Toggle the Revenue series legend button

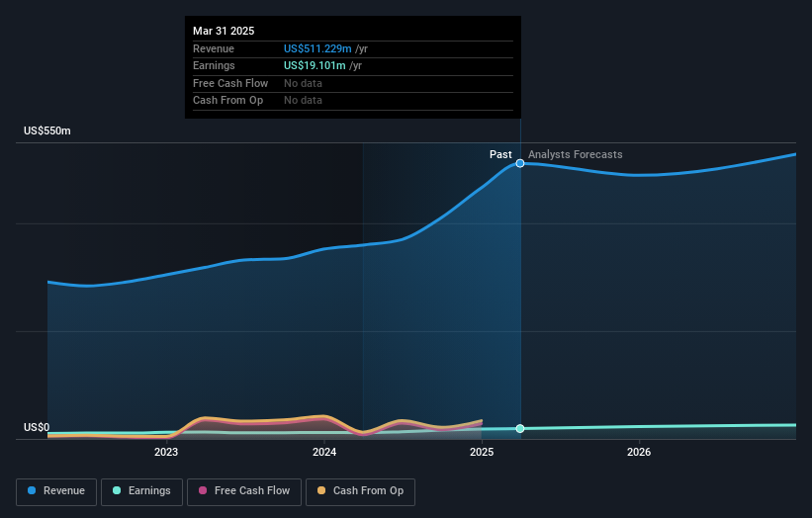pyautogui.click(x=57, y=491)
